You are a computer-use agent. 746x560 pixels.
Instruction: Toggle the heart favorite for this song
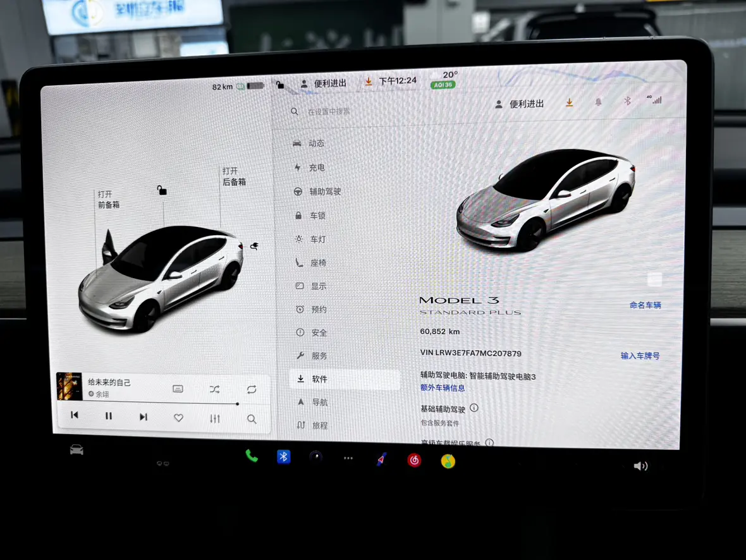179,418
